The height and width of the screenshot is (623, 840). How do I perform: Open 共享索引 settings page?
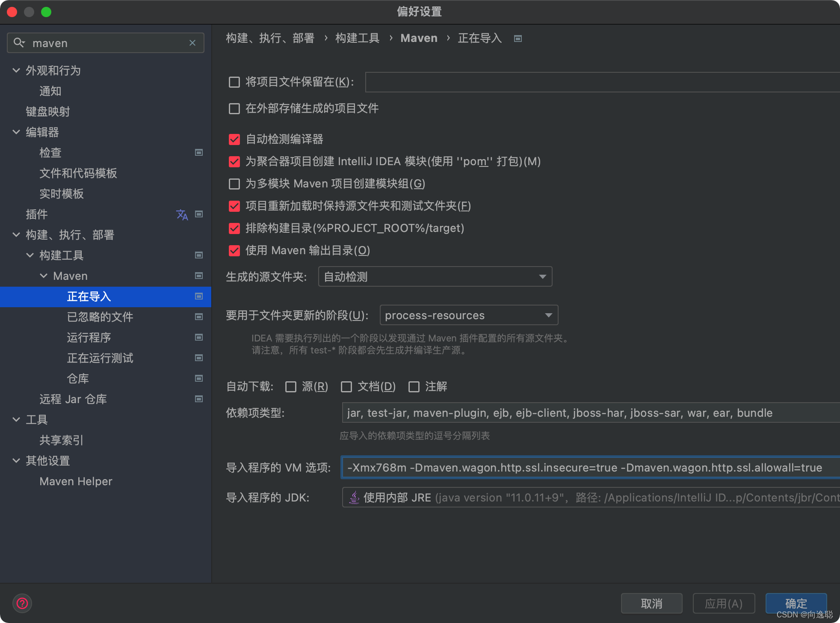coord(62,440)
